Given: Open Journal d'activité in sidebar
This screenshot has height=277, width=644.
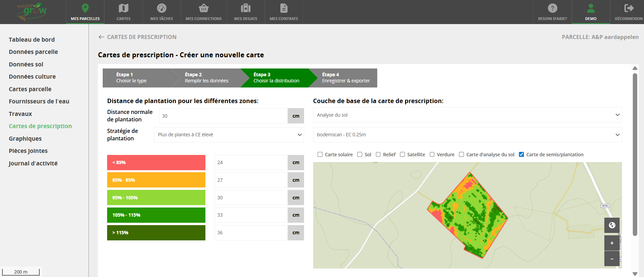Looking at the screenshot, I should [x=33, y=163].
